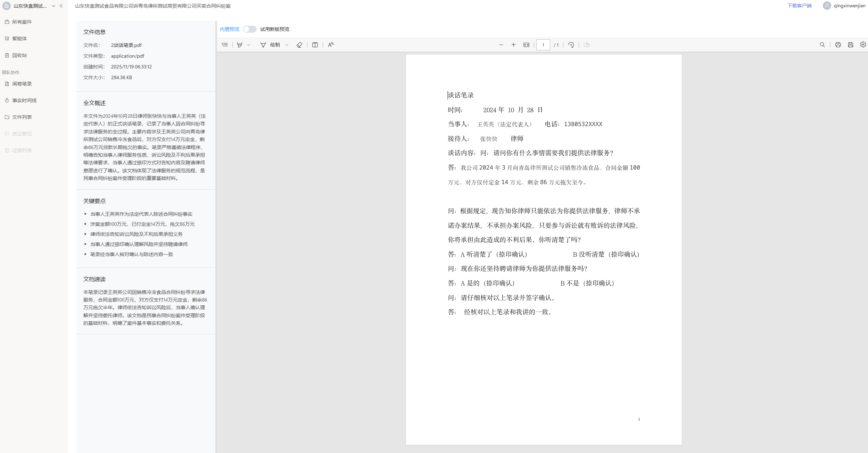The width and height of the screenshot is (868, 453).
Task: Expand the 山东快盒测试 workspace dropdown
Action: point(53,6)
